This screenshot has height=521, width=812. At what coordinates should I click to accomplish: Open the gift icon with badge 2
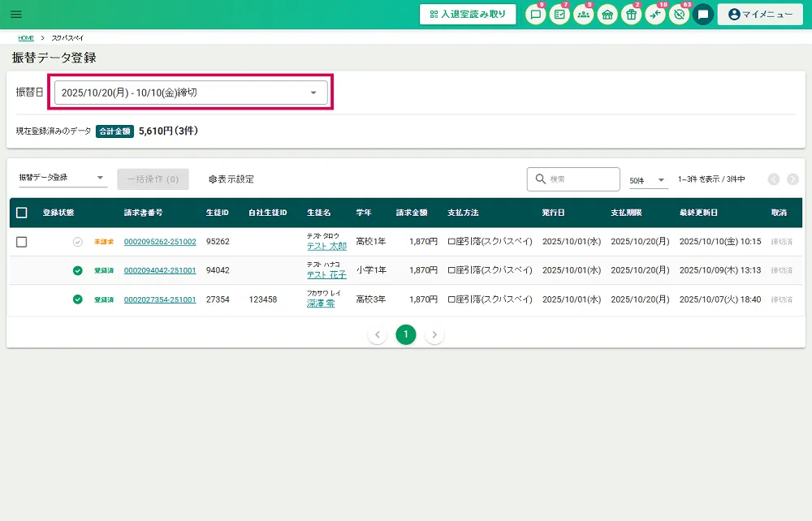pyautogui.click(x=631, y=15)
